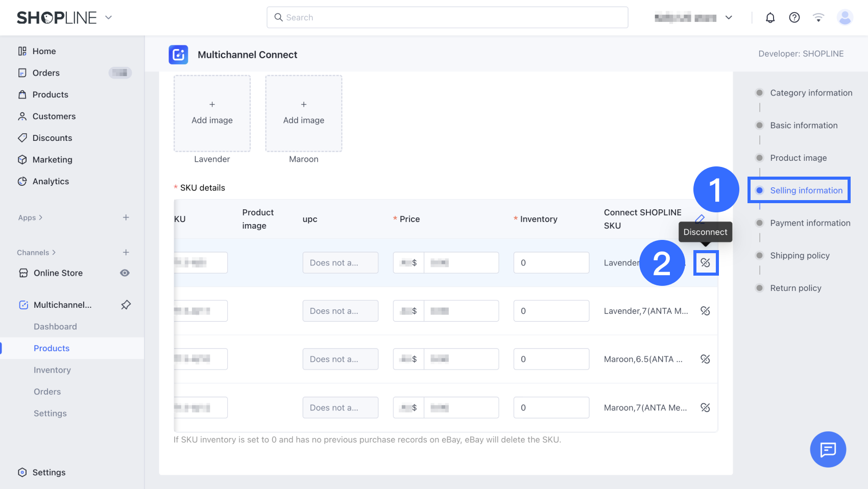
Task: Expand the Apps section chevron
Action: [x=41, y=217]
